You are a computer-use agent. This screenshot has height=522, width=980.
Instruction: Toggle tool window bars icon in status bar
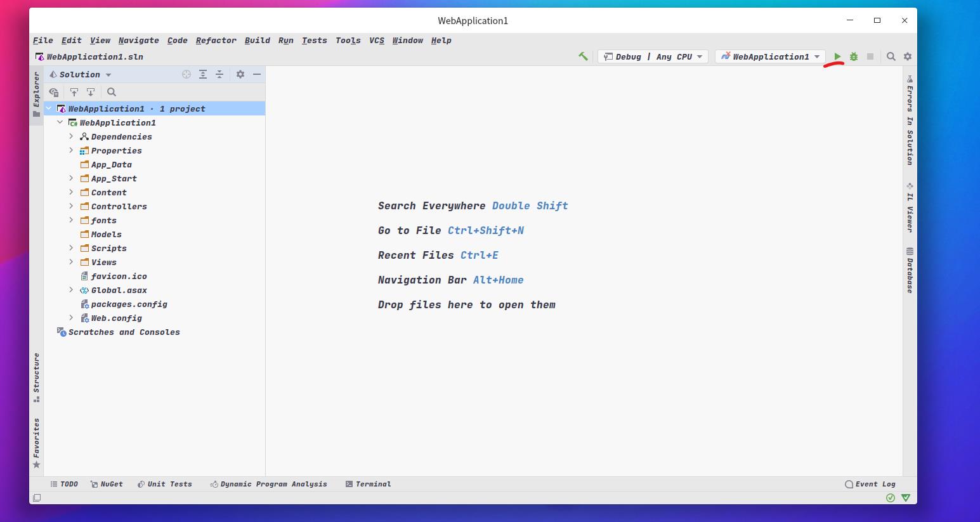[37, 498]
